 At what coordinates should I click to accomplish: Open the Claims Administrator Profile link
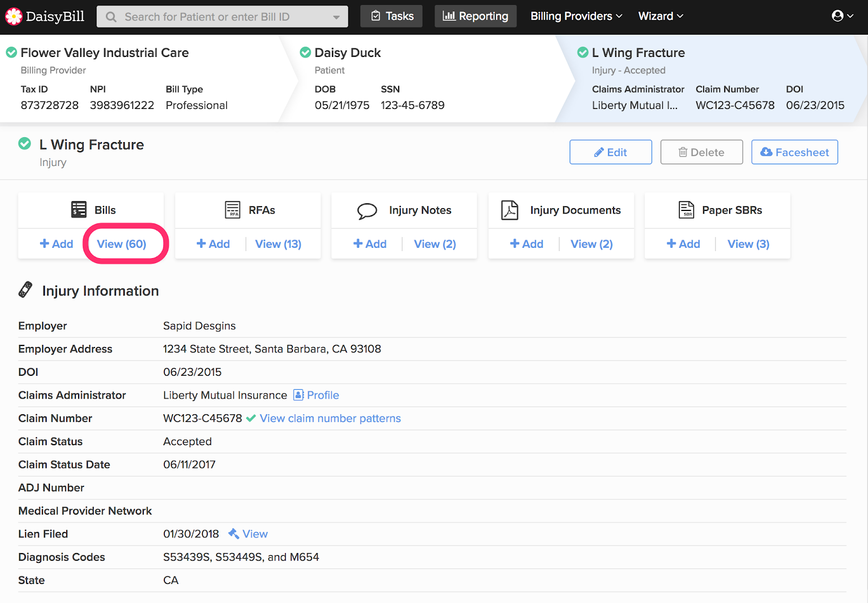pos(323,395)
